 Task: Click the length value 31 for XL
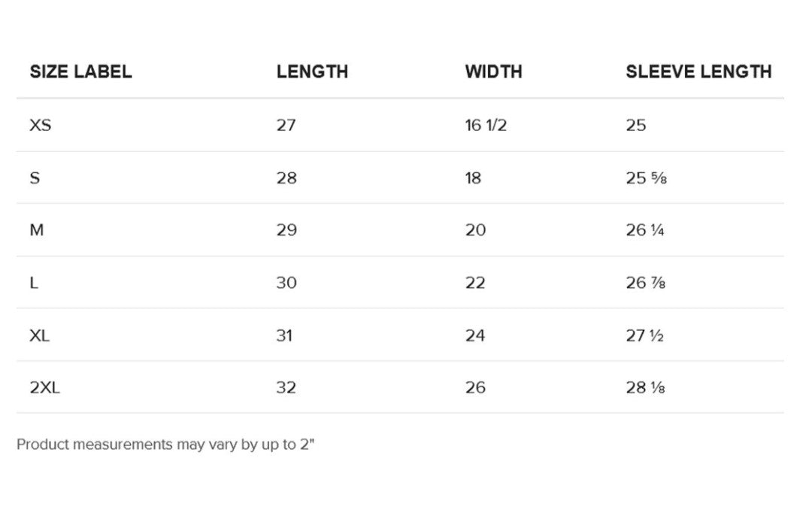(x=283, y=335)
